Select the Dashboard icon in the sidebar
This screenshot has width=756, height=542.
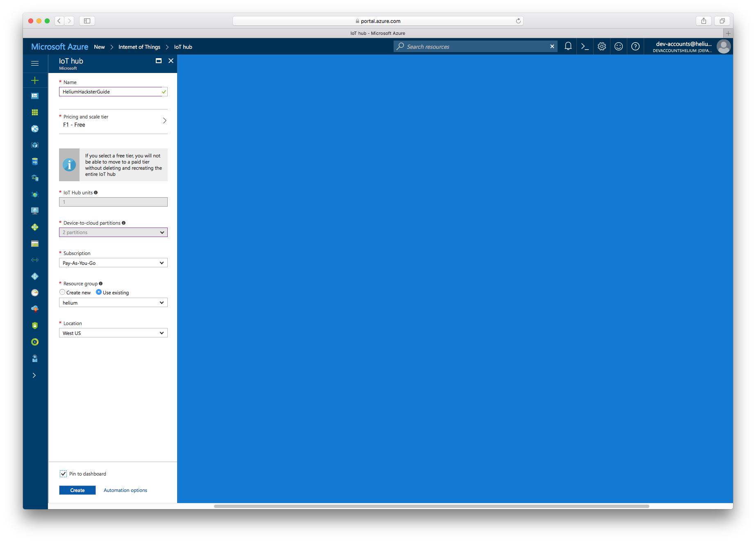pyautogui.click(x=35, y=96)
